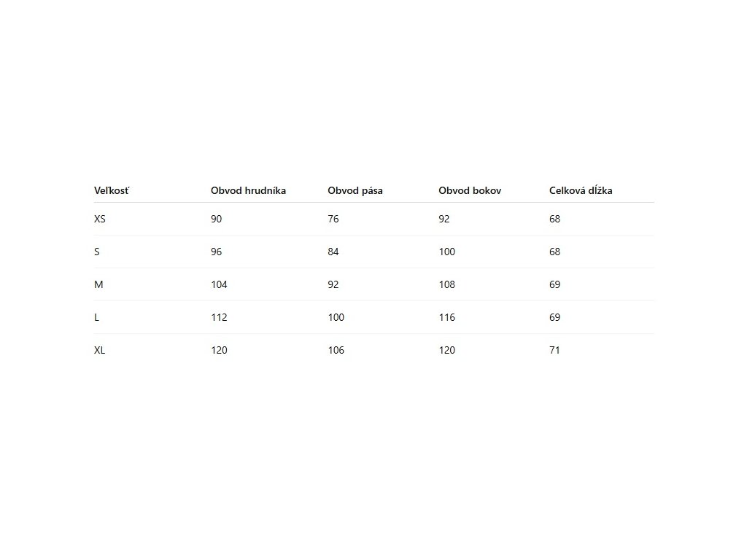The height and width of the screenshot is (560, 747).
Task: Select waist value 76 in XS row
Action: [x=333, y=219]
